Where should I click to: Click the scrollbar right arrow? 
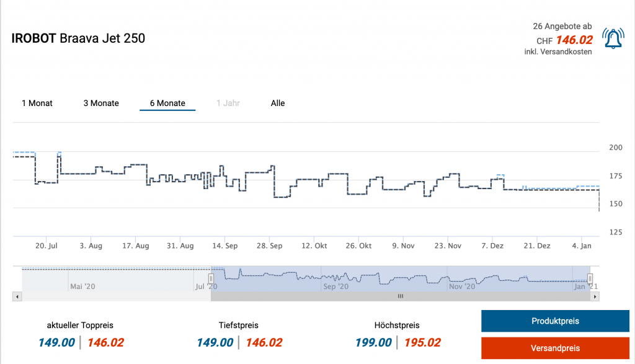point(595,297)
